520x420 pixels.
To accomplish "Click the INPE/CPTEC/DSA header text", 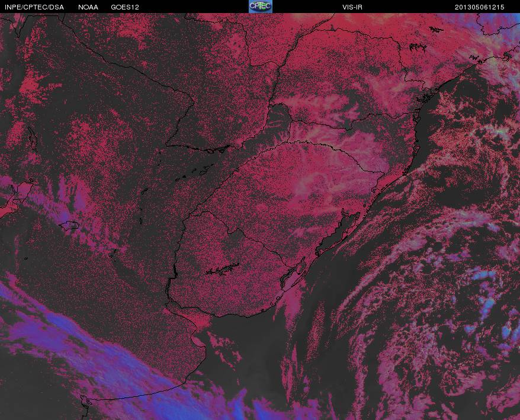I will click(34, 7).
